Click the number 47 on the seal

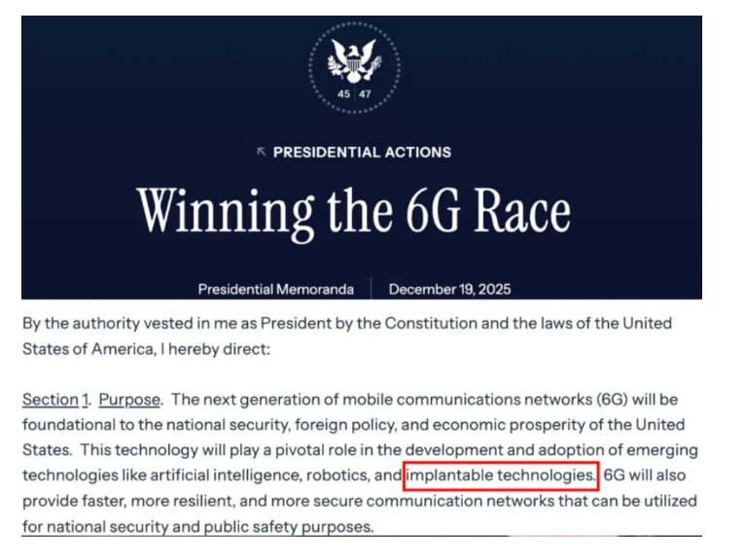(365, 93)
